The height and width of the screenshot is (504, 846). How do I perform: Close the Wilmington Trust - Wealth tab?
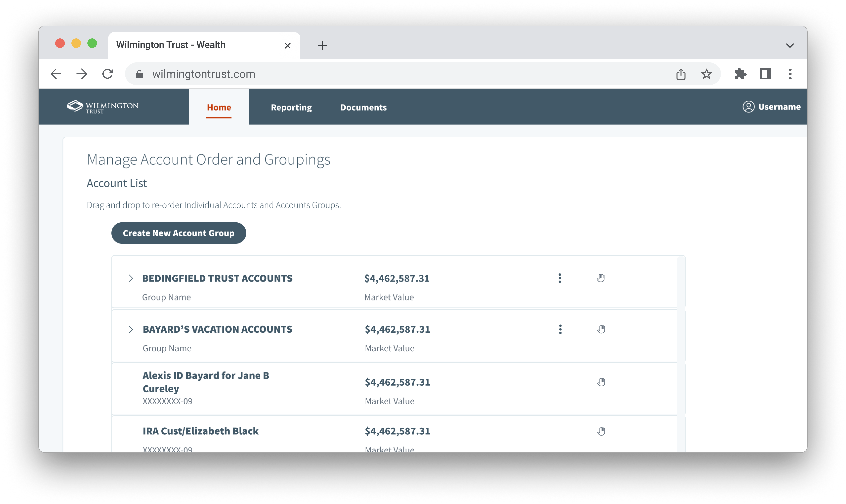(x=288, y=45)
